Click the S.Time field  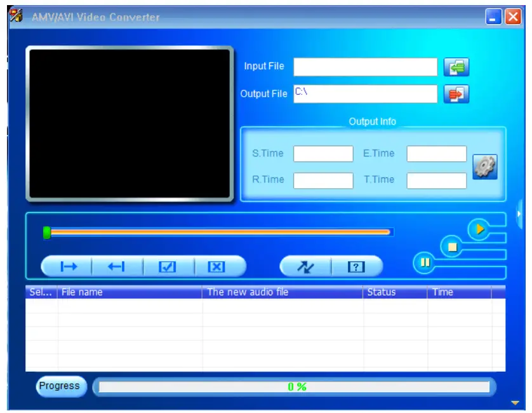[323, 154]
